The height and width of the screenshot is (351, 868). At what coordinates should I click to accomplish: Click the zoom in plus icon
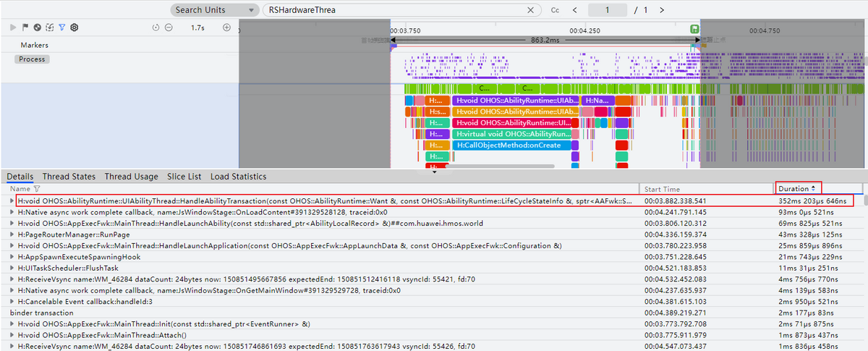[x=226, y=28]
